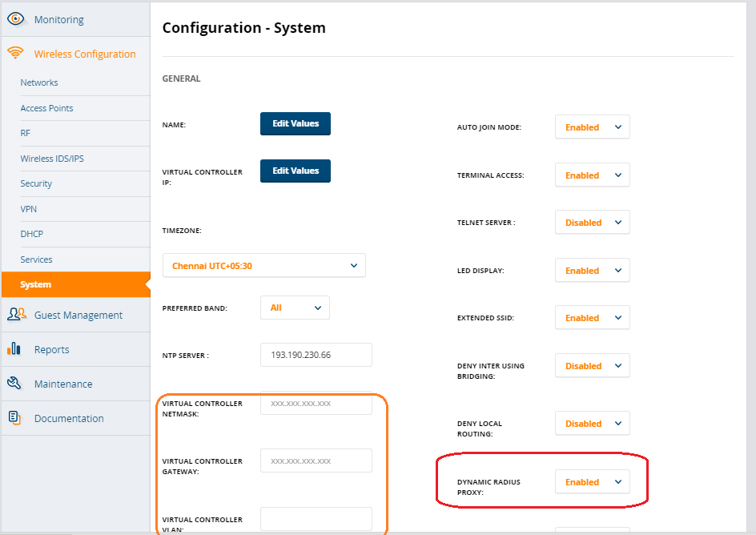The width and height of the screenshot is (756, 535).
Task: Focus the NTP Server input field
Action: point(316,355)
